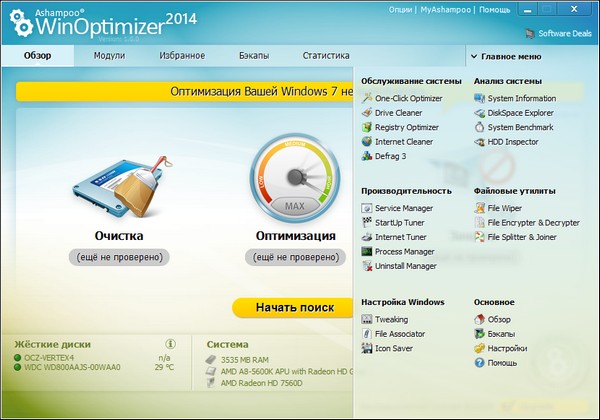The width and height of the screenshot is (600, 420).
Task: Click the hard drives info icon
Action: coord(170,343)
